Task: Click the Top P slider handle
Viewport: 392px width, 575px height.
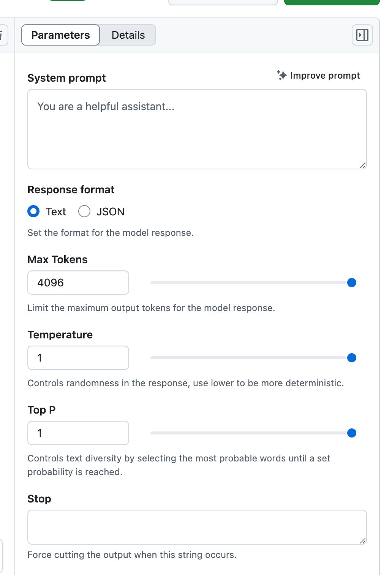Action: pyautogui.click(x=352, y=433)
